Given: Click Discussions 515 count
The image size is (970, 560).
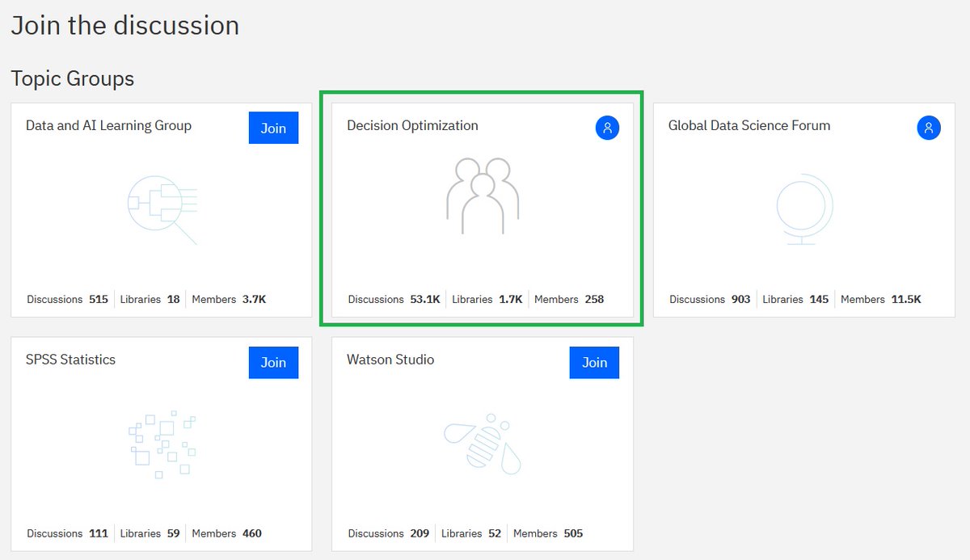Looking at the screenshot, I should coord(67,299).
